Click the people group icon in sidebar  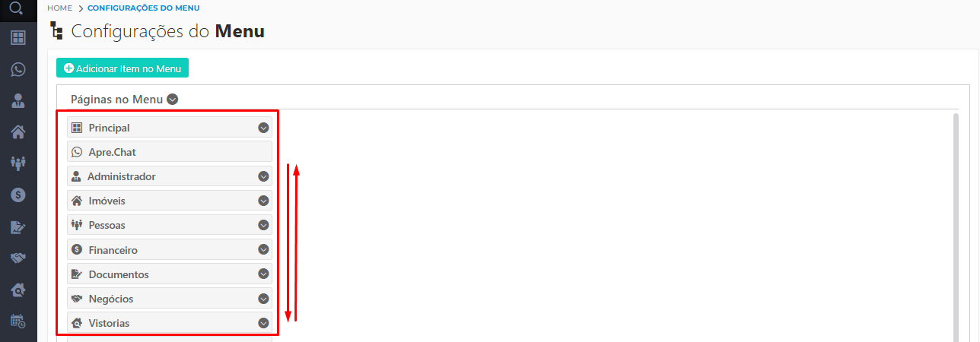tap(18, 163)
